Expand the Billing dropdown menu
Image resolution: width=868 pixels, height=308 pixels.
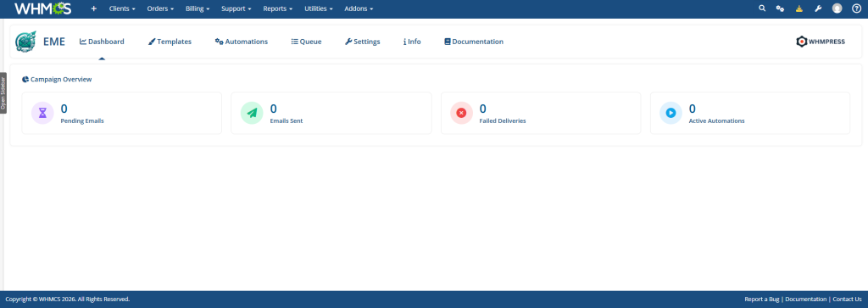[x=198, y=8]
